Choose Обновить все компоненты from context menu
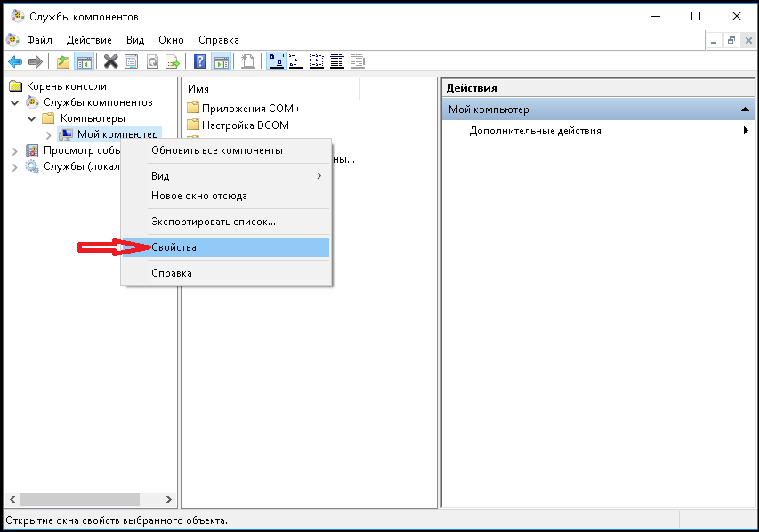 [x=216, y=150]
